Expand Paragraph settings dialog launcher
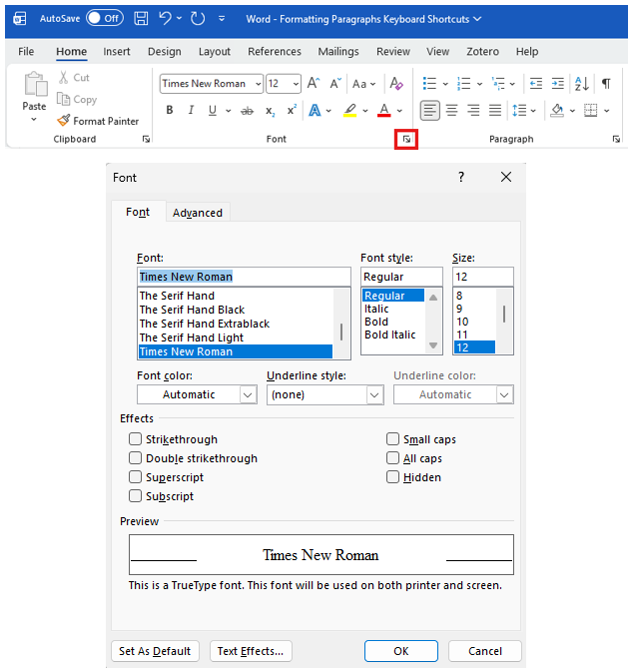 coord(616,139)
